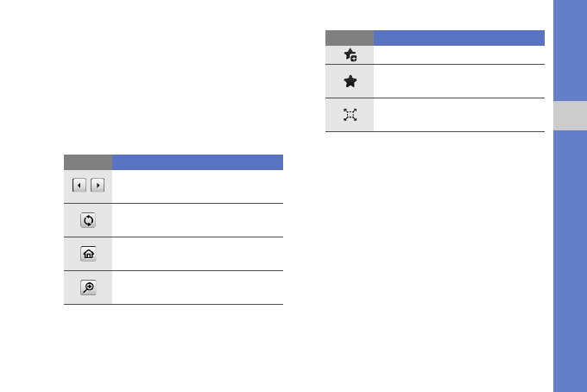Screen dimensions: 587x392
Task: Click the description cell beside the refresh icon
Action: 198,220
